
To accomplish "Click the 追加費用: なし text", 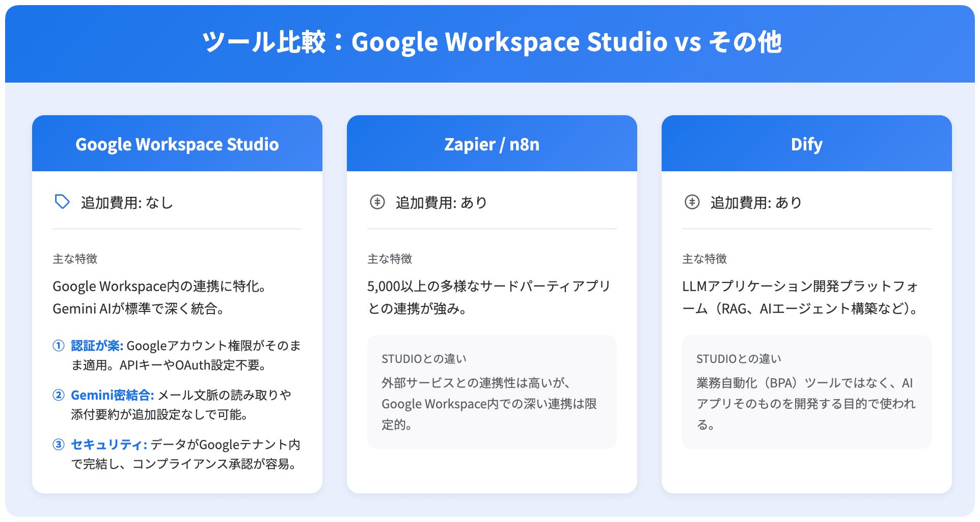I will (127, 203).
